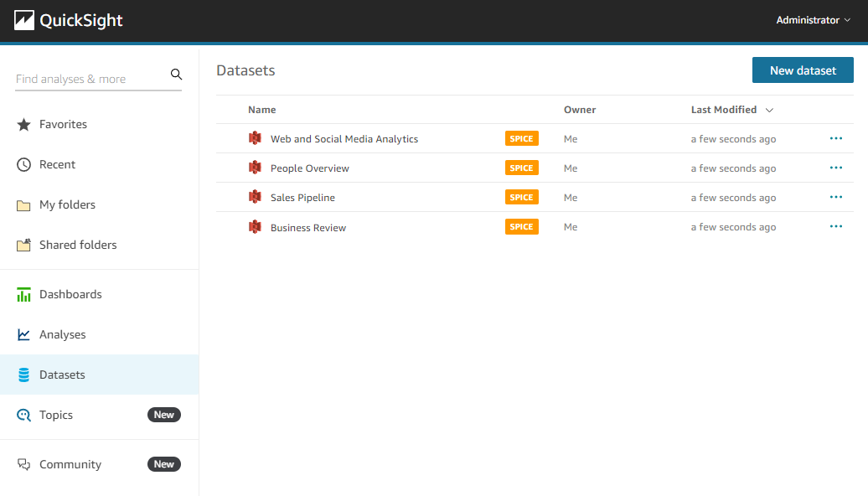Select the Datasets menu label
Viewport: 868px width, 496px height.
click(62, 375)
